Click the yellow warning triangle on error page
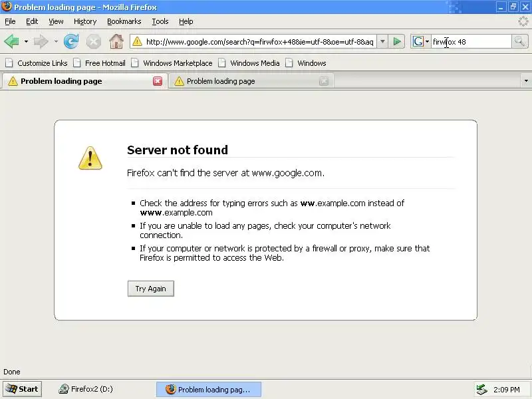The height and width of the screenshot is (399, 532). coord(90,158)
